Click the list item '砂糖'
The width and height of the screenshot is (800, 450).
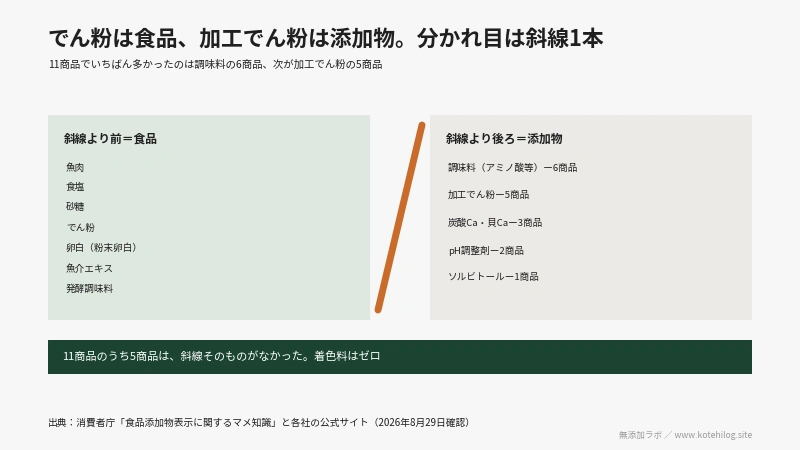75,207
